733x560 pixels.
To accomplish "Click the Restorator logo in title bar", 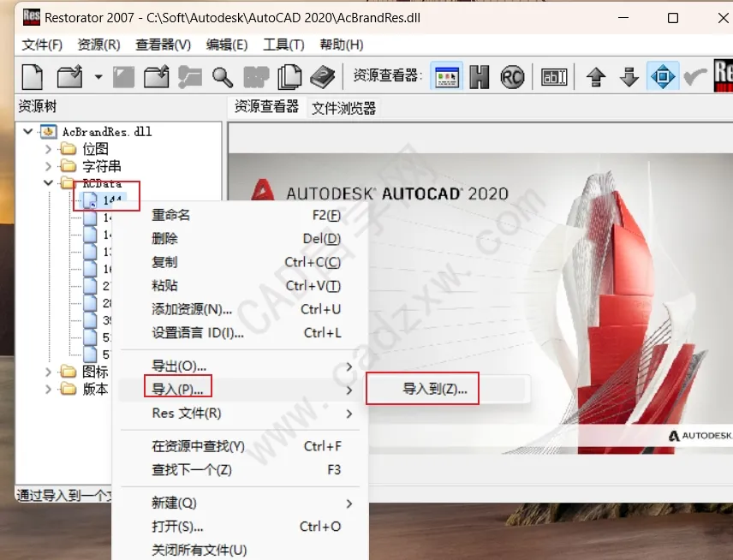I will click(32, 17).
